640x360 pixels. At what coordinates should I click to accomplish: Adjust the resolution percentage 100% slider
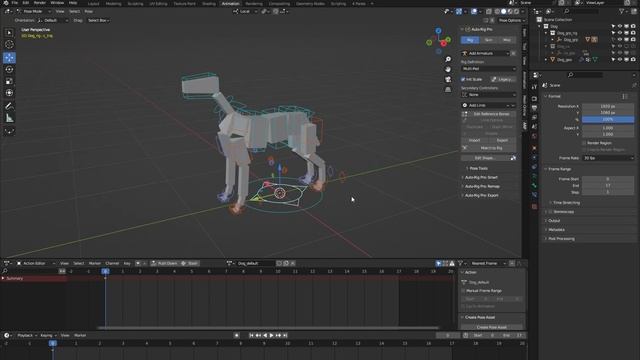coord(608,119)
